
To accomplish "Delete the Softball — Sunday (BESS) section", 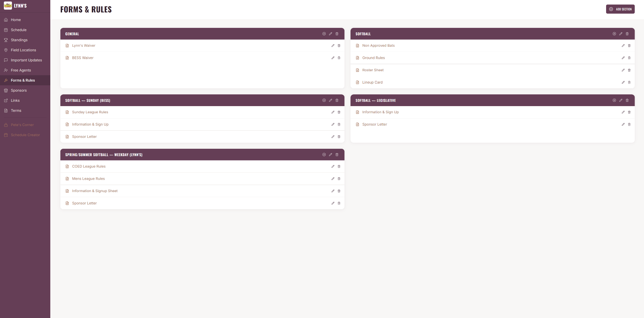I will (x=337, y=100).
